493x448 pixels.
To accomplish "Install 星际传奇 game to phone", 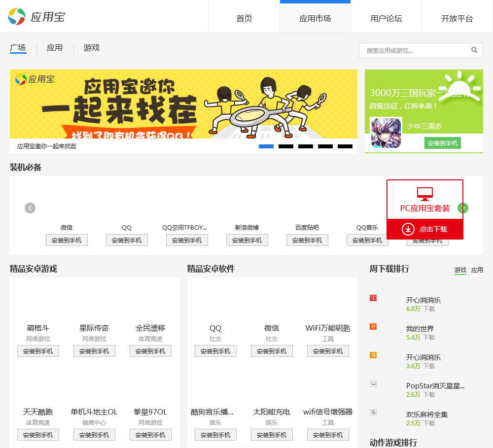I will [x=94, y=351].
